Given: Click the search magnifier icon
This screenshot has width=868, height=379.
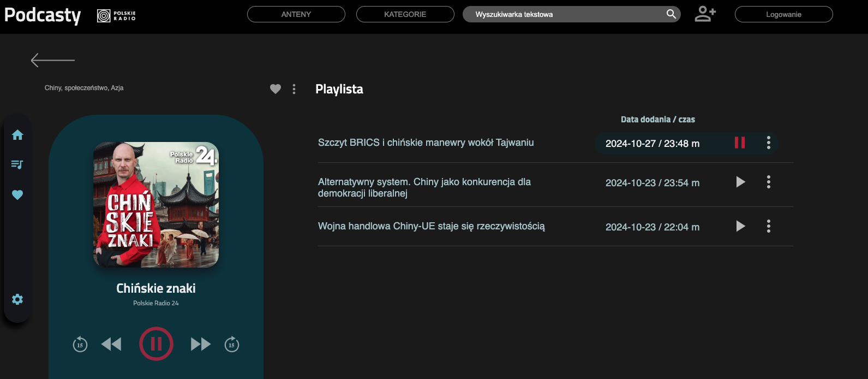Looking at the screenshot, I should [671, 14].
